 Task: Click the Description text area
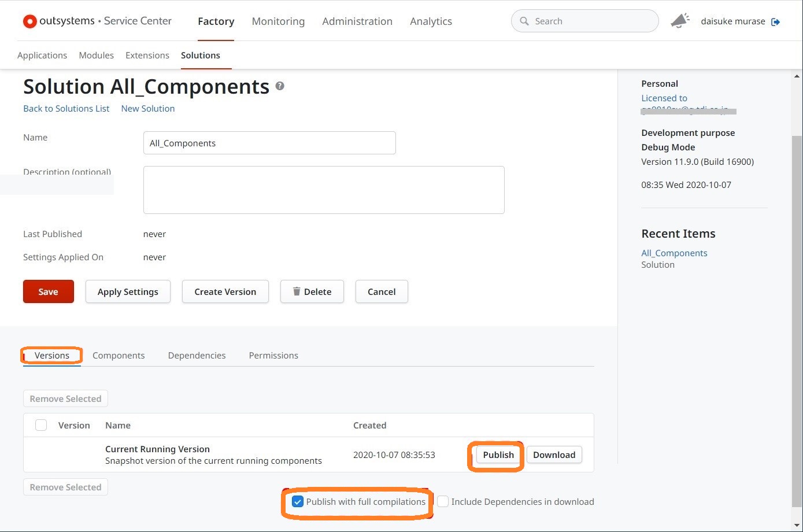coord(323,190)
